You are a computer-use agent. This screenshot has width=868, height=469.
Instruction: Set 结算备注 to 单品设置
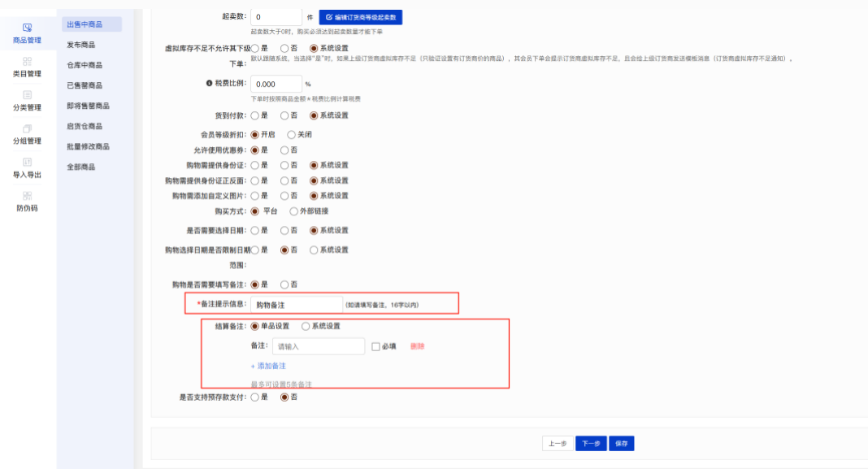(x=254, y=326)
